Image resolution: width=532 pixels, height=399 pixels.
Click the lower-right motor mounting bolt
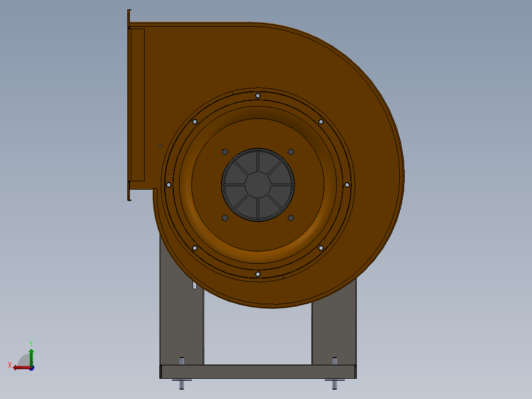[x=291, y=218]
